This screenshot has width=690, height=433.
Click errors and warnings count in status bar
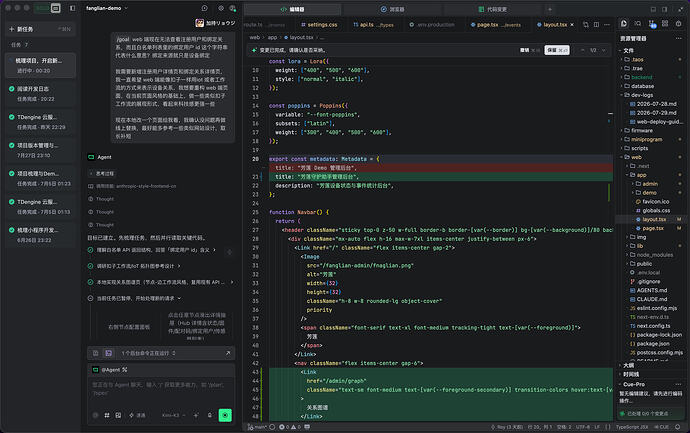290,427
